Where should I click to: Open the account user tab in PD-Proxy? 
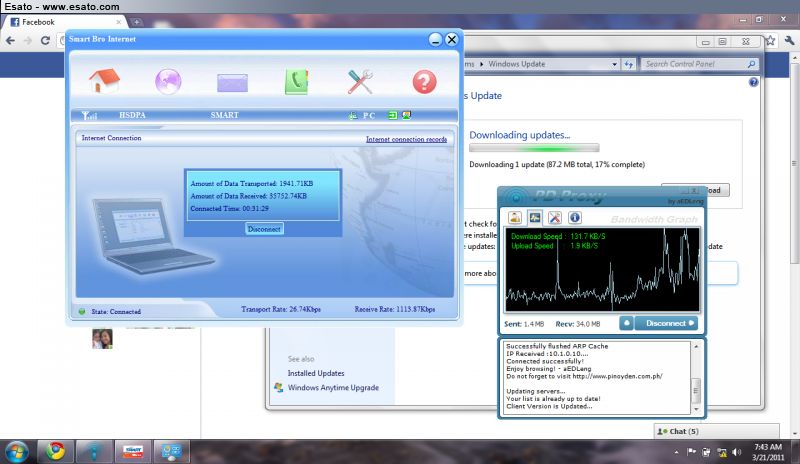point(515,218)
